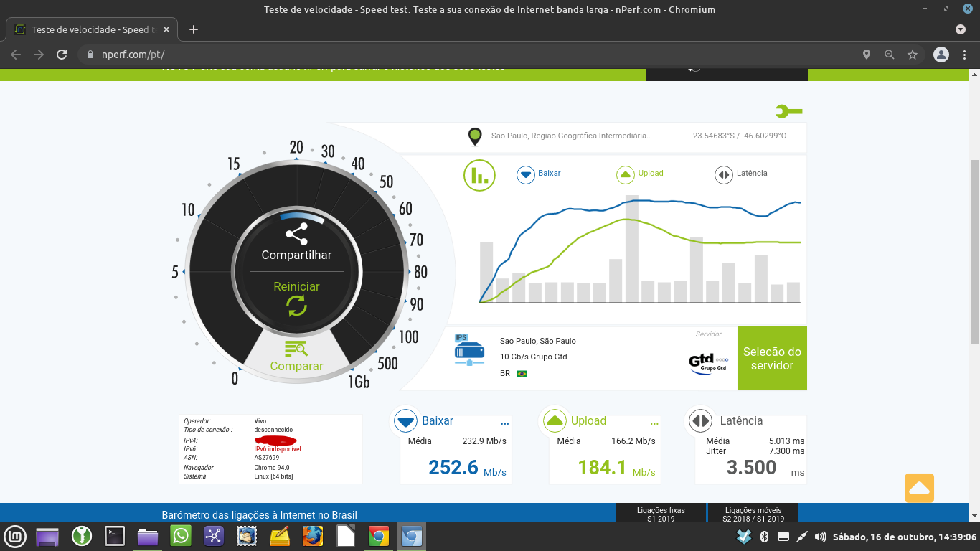Click the green restart arrows icon
Viewport: 980px width, 551px height.
296,306
